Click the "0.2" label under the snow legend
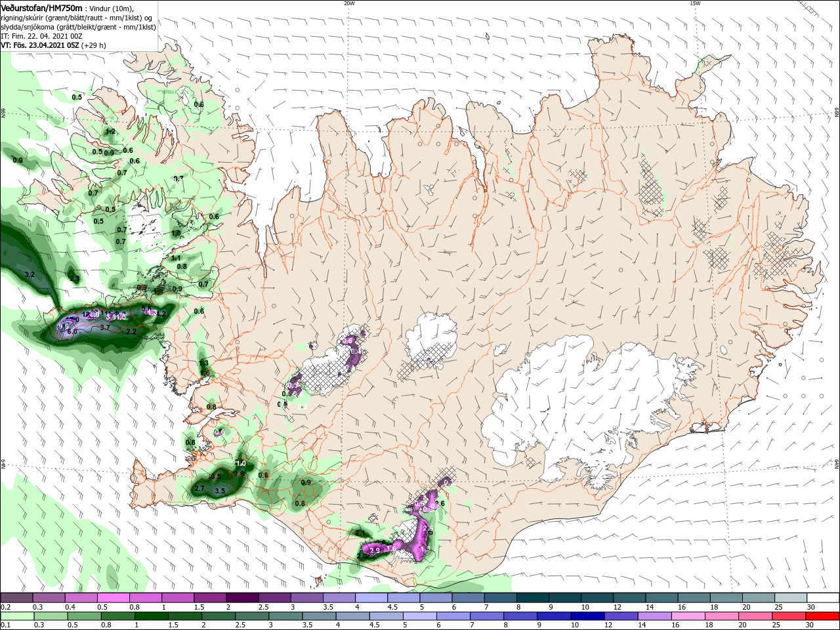 (x=5, y=608)
